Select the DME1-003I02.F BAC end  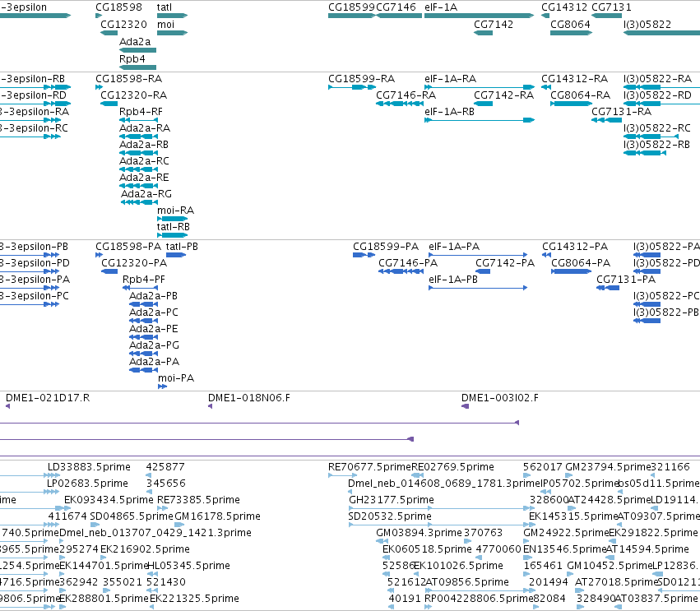tap(466, 406)
